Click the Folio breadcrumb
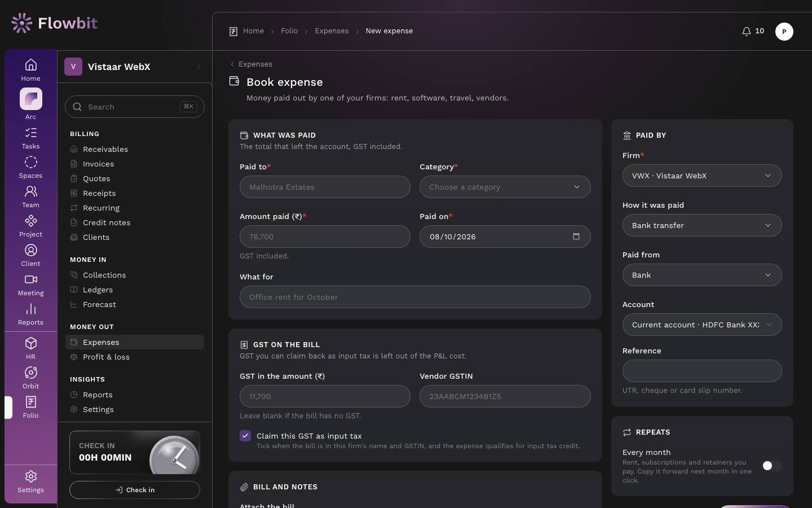The width and height of the screenshot is (812, 508). coord(289,31)
